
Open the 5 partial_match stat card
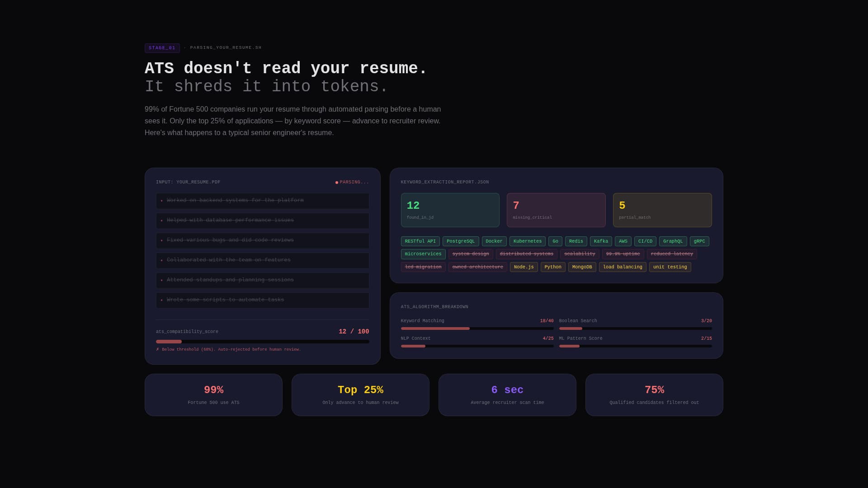tap(662, 210)
